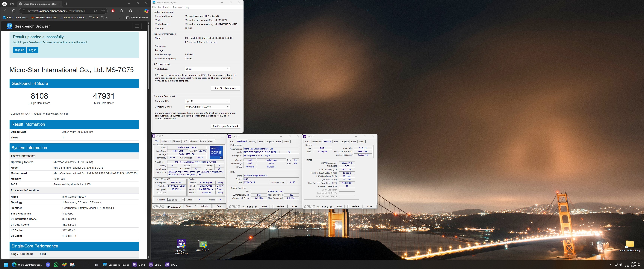Viewport: 644px width, 269px height.
Task: Switch to Geekbench 4 Tryout in the taskbar
Action: tap(116, 265)
